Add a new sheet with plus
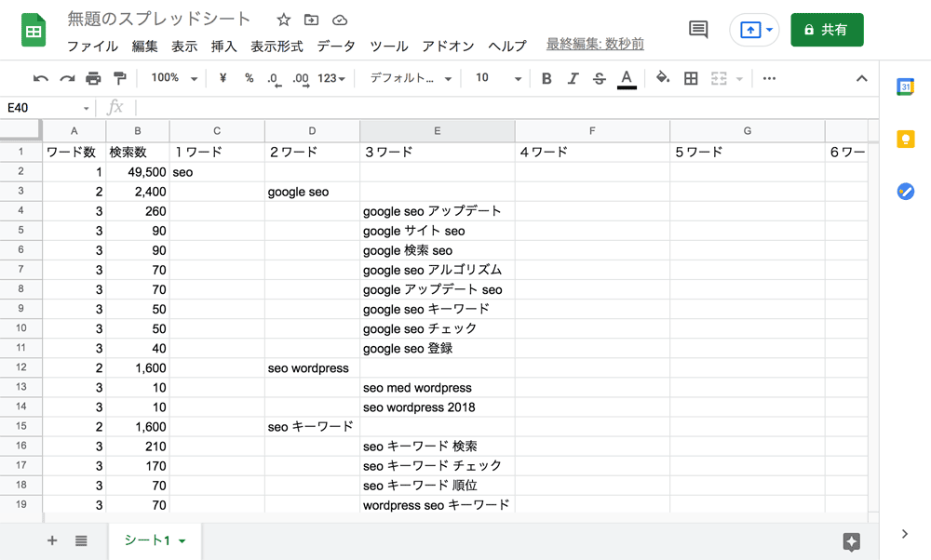931x560 pixels. point(52,540)
